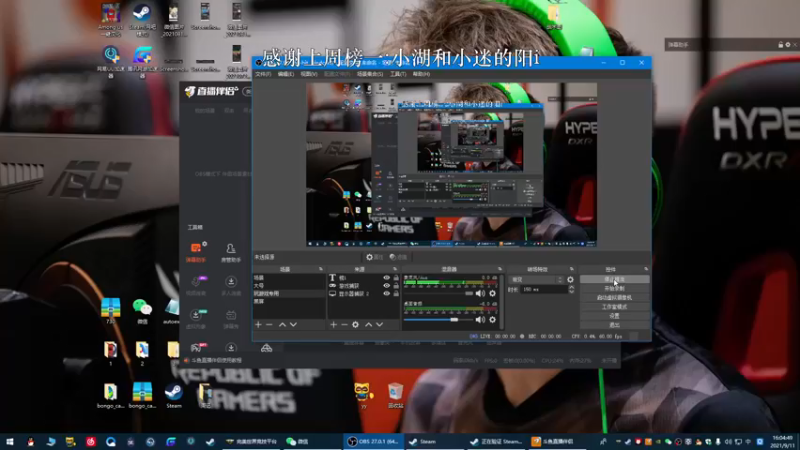800x450 pixels.
Task: Open the 视图(V) menu in OBS
Action: tap(309, 74)
